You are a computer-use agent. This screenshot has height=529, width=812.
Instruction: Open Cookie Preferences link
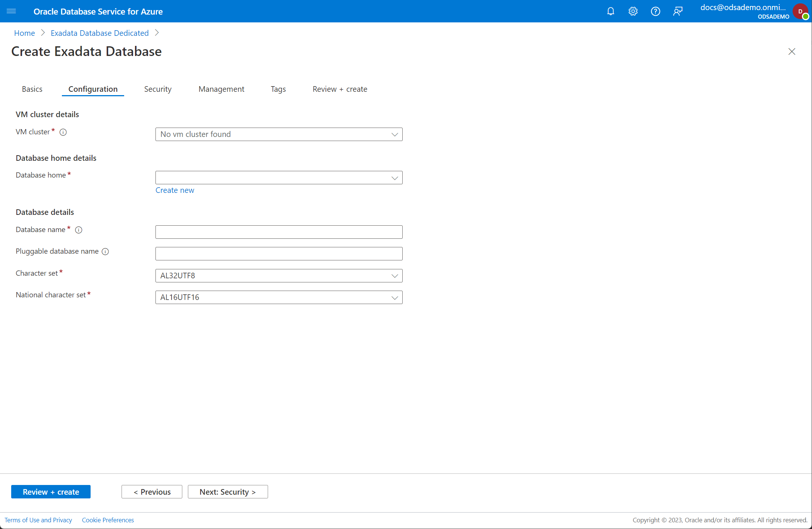click(x=108, y=520)
